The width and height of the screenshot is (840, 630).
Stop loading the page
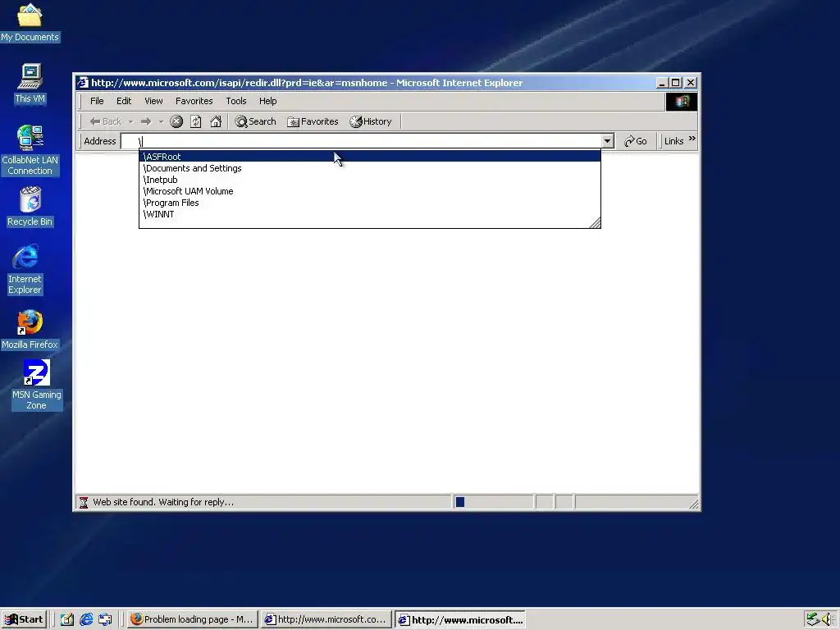176,121
